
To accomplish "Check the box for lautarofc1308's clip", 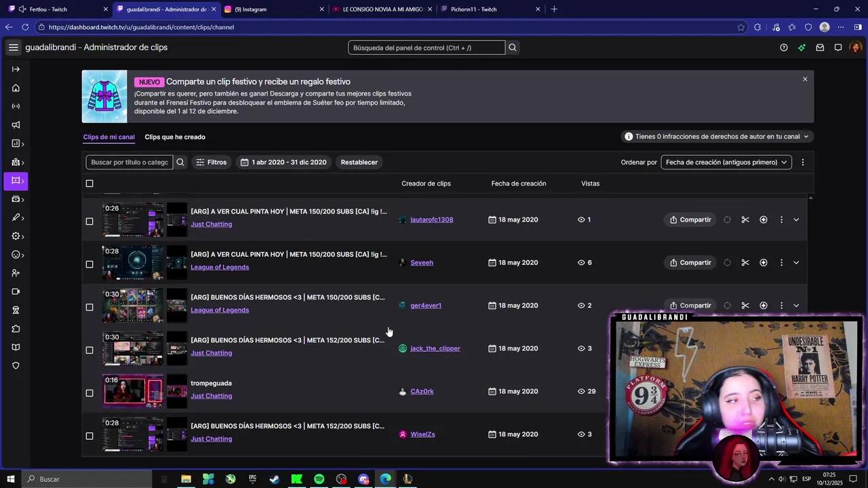I will click(x=90, y=221).
